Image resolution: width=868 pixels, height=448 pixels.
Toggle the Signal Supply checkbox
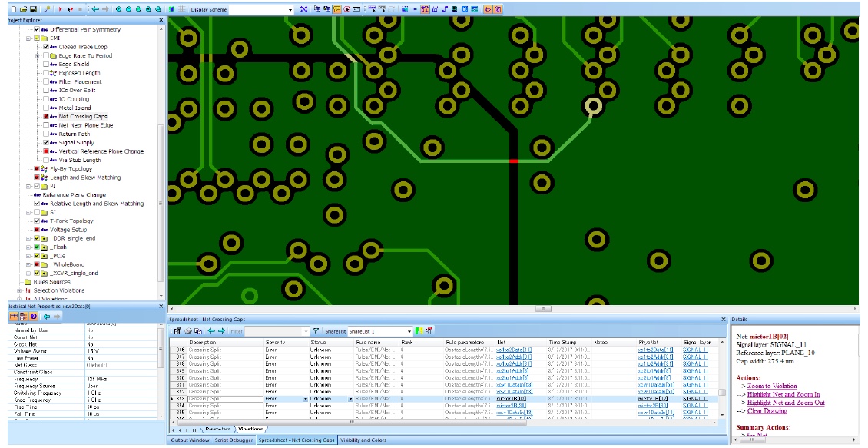pos(46,143)
